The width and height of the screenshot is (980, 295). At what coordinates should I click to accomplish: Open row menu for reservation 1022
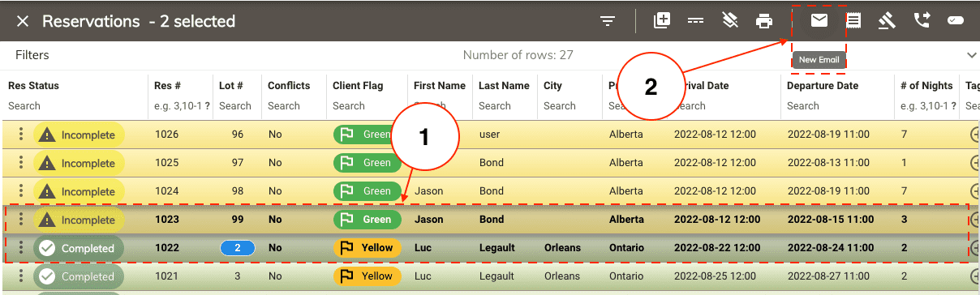(x=22, y=248)
